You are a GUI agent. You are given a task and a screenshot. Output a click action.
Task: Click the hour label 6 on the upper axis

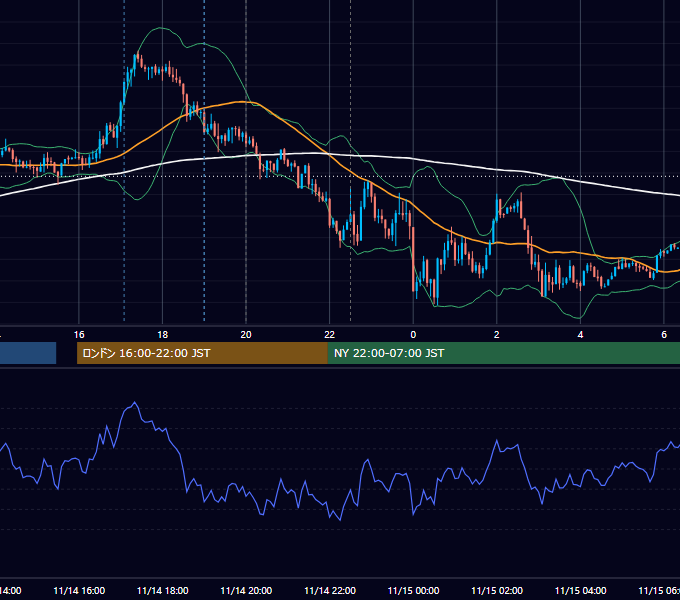coord(664,335)
